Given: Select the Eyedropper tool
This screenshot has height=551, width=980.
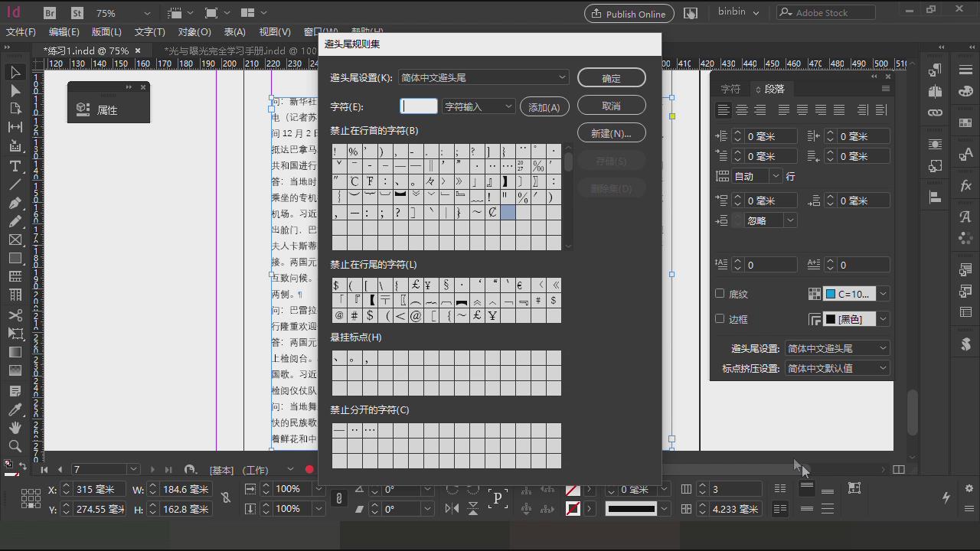Looking at the screenshot, I should [15, 409].
